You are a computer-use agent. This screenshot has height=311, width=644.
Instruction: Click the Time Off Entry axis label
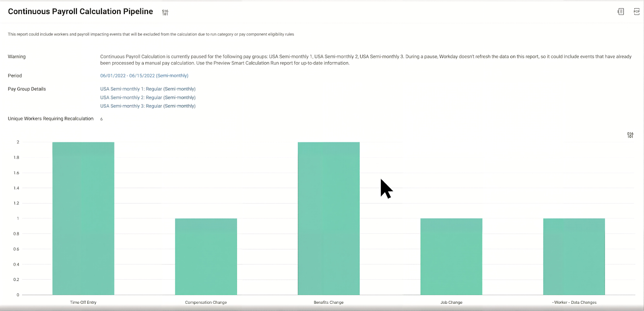tap(83, 303)
